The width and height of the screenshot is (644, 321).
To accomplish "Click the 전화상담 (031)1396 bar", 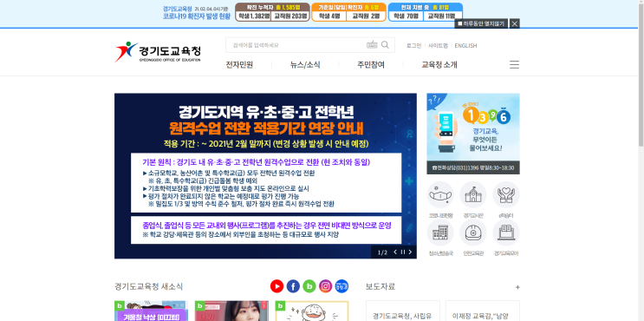I will point(473,167).
